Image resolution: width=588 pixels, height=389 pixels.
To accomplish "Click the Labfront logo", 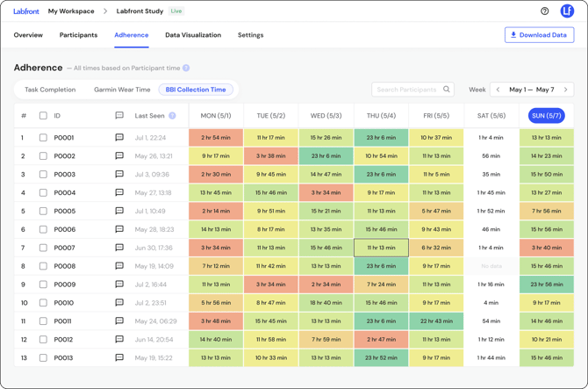I will point(26,11).
